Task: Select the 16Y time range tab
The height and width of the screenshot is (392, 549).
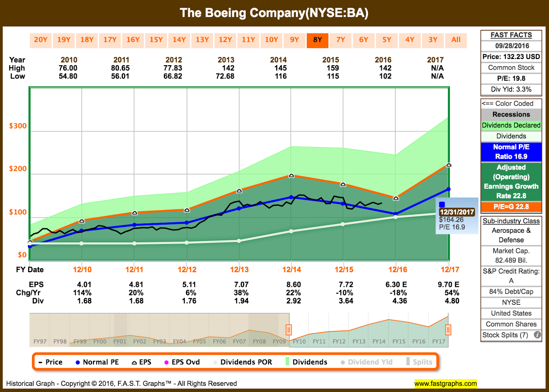Action: (133, 41)
